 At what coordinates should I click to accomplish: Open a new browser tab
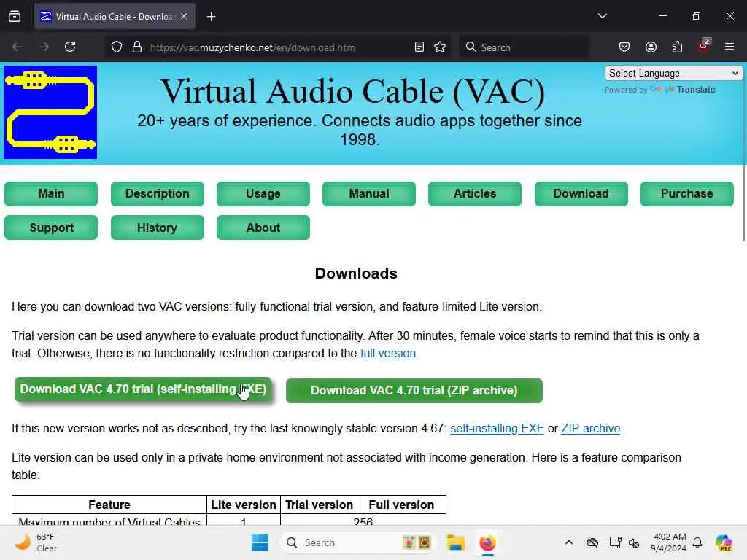(x=211, y=17)
